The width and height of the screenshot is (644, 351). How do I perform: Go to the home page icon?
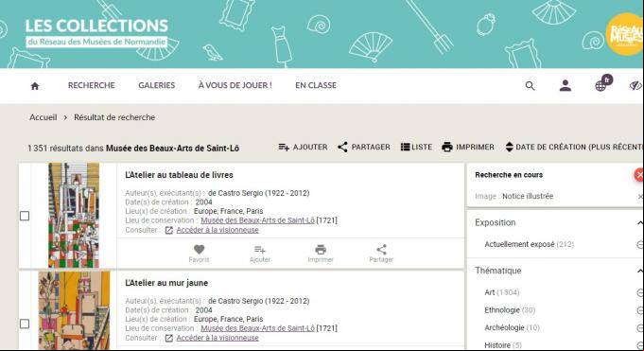pyautogui.click(x=35, y=86)
